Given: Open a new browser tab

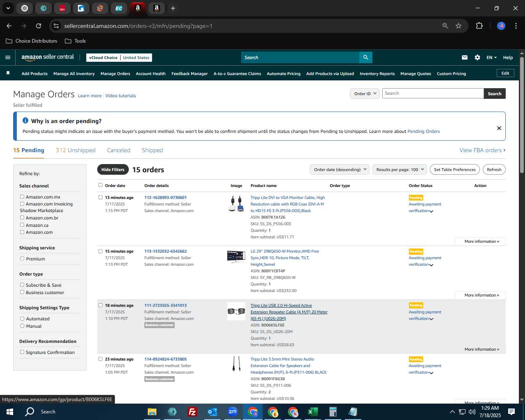Looking at the screenshot, I should (173, 8).
